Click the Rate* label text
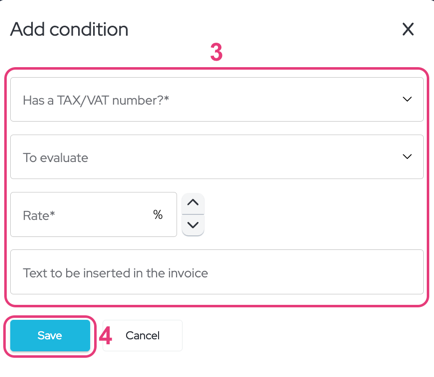The image size is (434, 377). (x=39, y=216)
